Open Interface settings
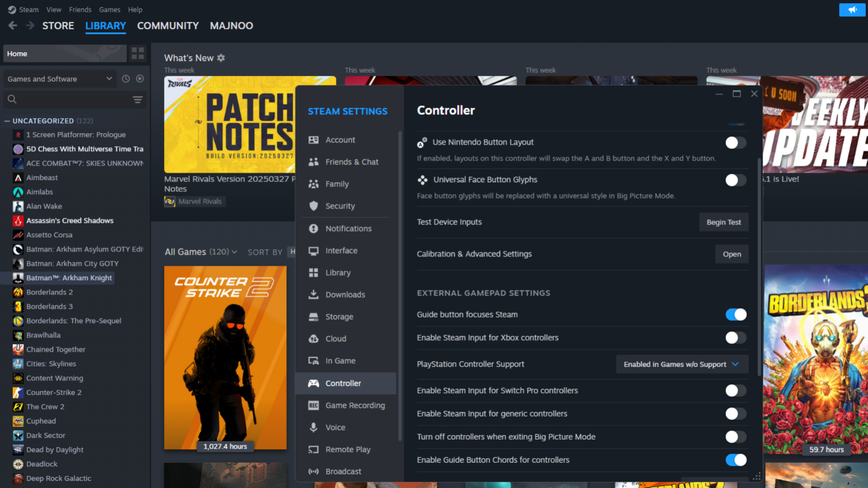 tap(345, 251)
